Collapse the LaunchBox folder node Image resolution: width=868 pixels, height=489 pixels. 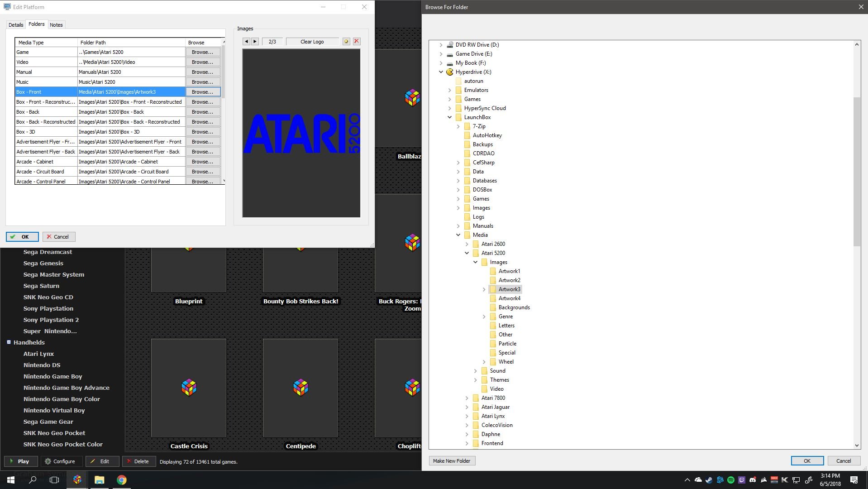(x=449, y=117)
